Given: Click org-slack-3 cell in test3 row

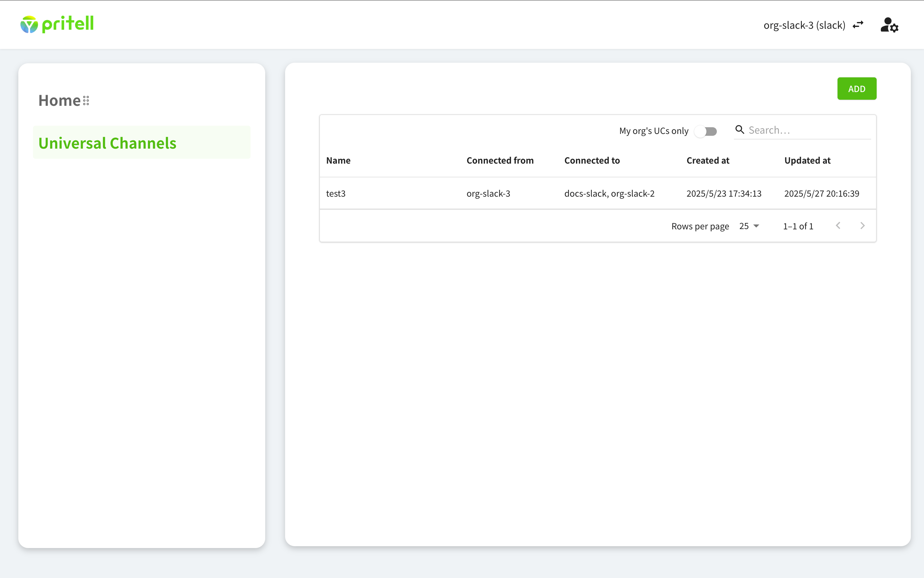Looking at the screenshot, I should pyautogui.click(x=488, y=193).
